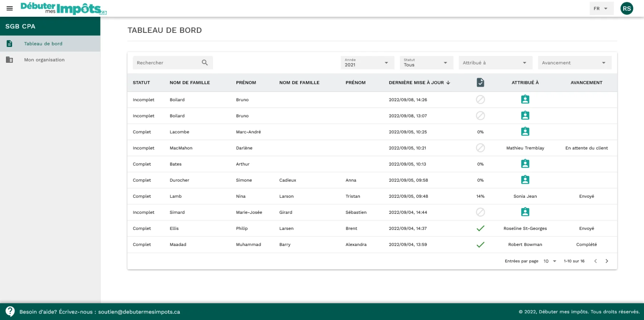644x320 pixels.
Task: Assign the Boilard 13:07 row via badge icon
Action: click(x=525, y=115)
